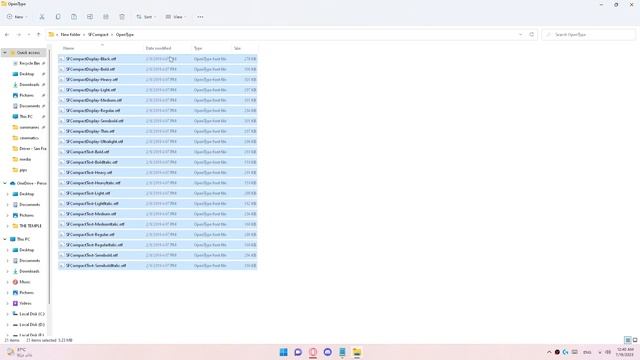The width and height of the screenshot is (640, 360).
Task: Click the Cut scissors icon in toolbar
Action: [x=42, y=17]
